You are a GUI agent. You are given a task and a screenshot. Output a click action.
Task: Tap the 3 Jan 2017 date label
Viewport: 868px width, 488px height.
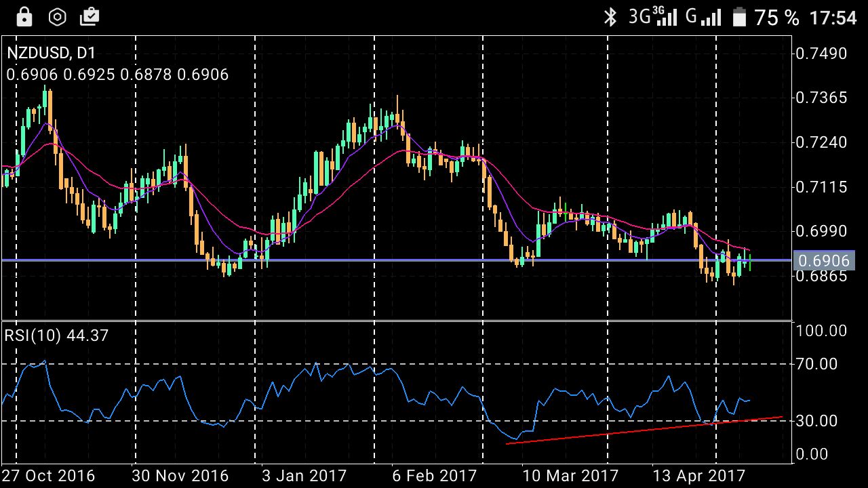click(304, 476)
